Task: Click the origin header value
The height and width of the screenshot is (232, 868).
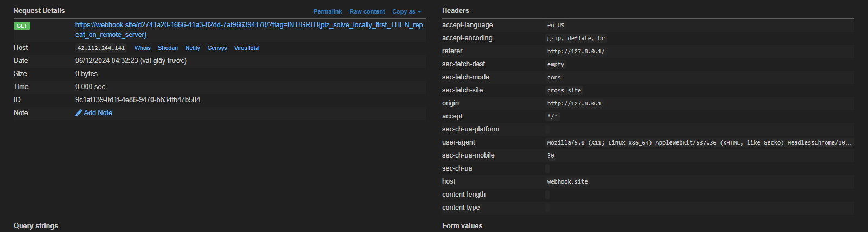Action: 574,103
